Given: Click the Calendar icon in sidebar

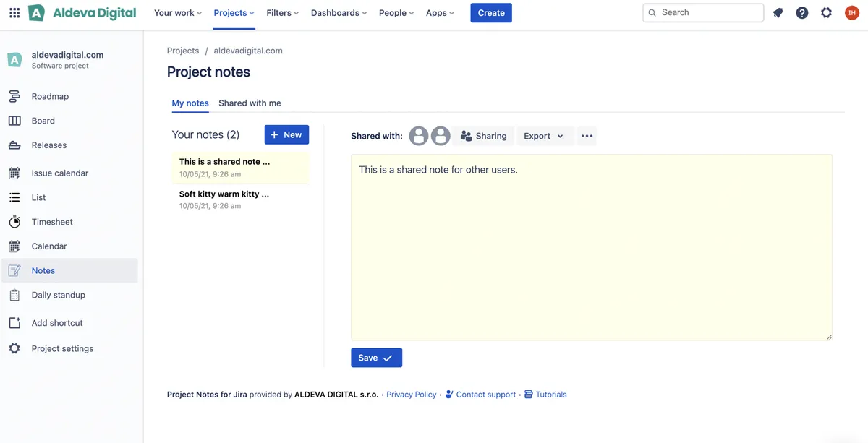Looking at the screenshot, I should coord(14,246).
